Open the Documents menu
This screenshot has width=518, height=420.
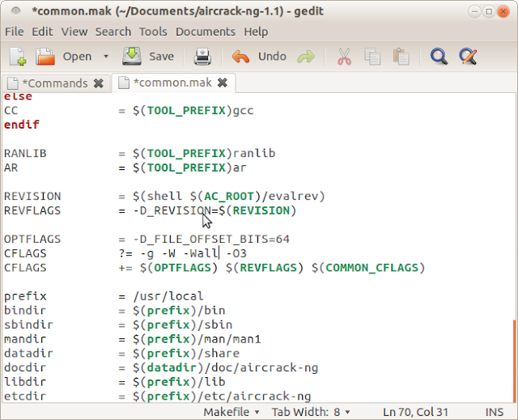pos(206,32)
